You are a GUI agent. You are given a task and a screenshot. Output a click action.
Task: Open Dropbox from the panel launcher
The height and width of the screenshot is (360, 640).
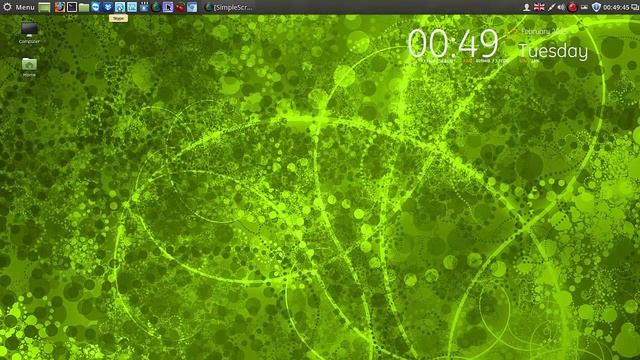[108, 7]
